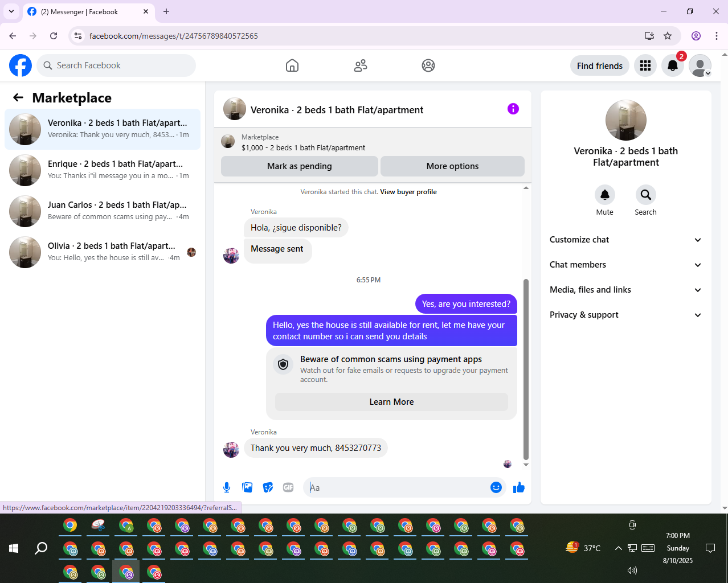The width and height of the screenshot is (728, 583).
Task: Open Veronika's conversation in the list
Action: pos(103,129)
